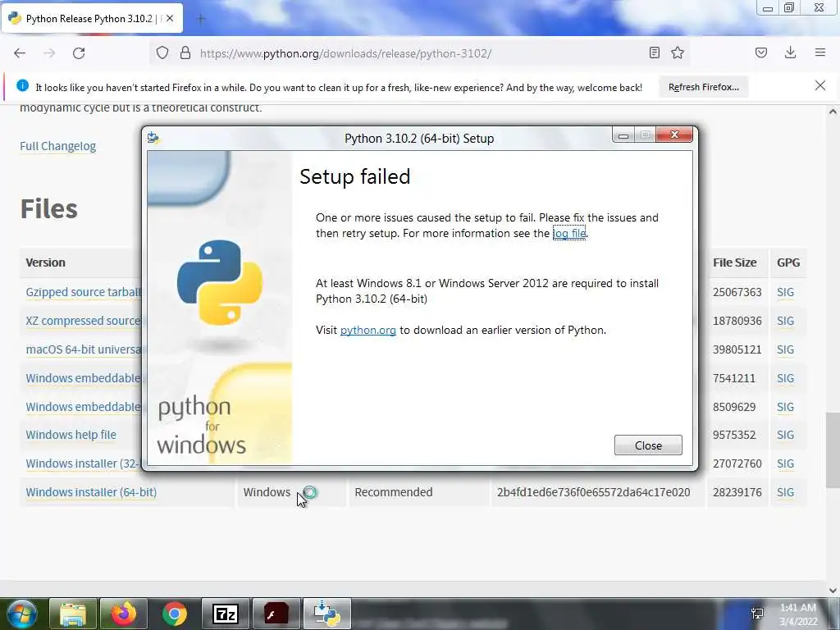This screenshot has width=840, height=630.
Task: Select the Python Release Python 3.10.2 tab
Action: (92, 19)
